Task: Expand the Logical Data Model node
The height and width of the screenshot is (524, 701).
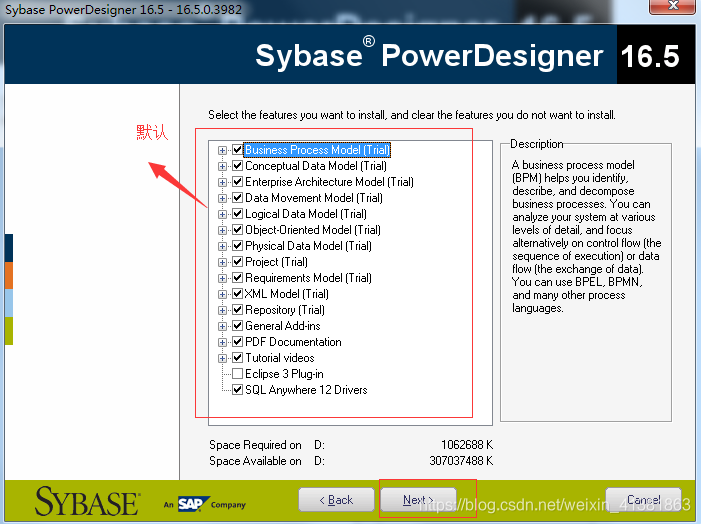Action: pyautogui.click(x=222, y=214)
